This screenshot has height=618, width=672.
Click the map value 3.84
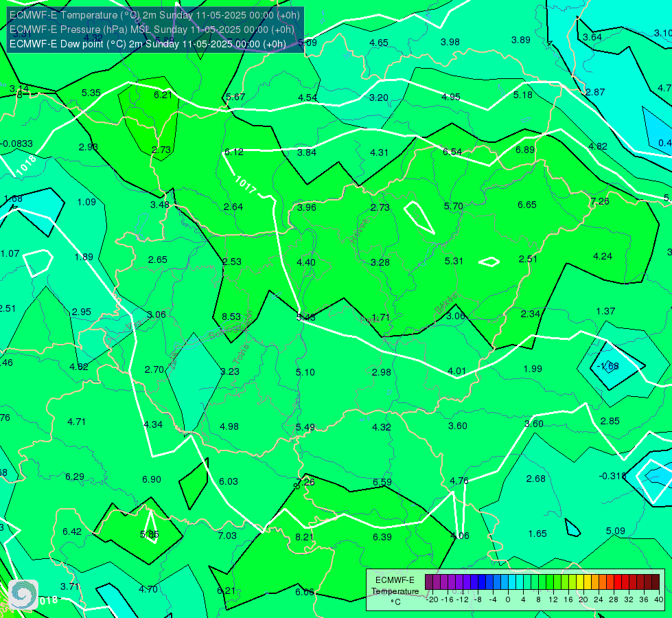[x=307, y=152]
